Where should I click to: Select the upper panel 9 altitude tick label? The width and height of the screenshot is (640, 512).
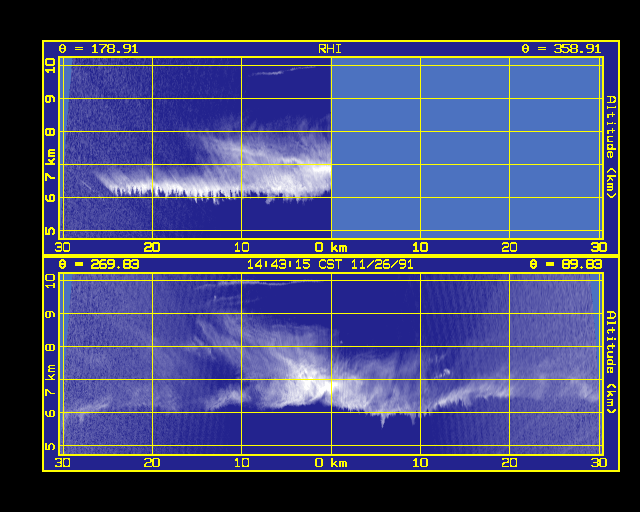(x=50, y=99)
